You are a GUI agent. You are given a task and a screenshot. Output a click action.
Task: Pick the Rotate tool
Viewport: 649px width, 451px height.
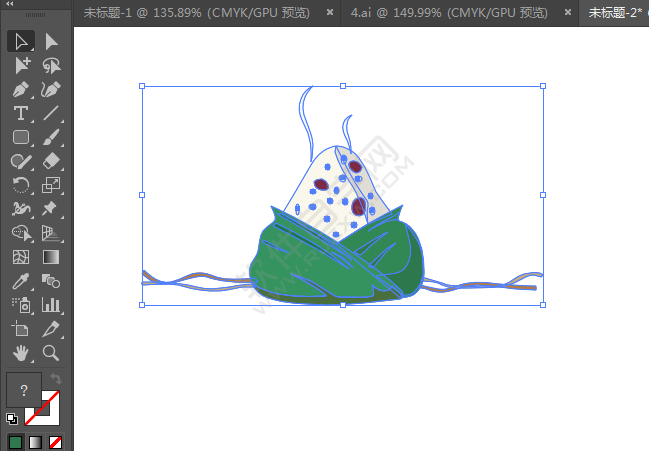click(x=20, y=185)
